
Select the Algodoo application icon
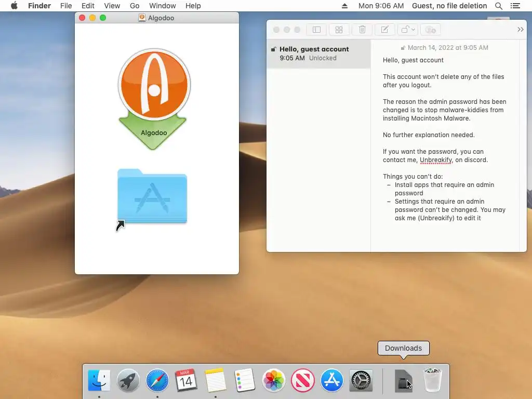click(x=153, y=99)
